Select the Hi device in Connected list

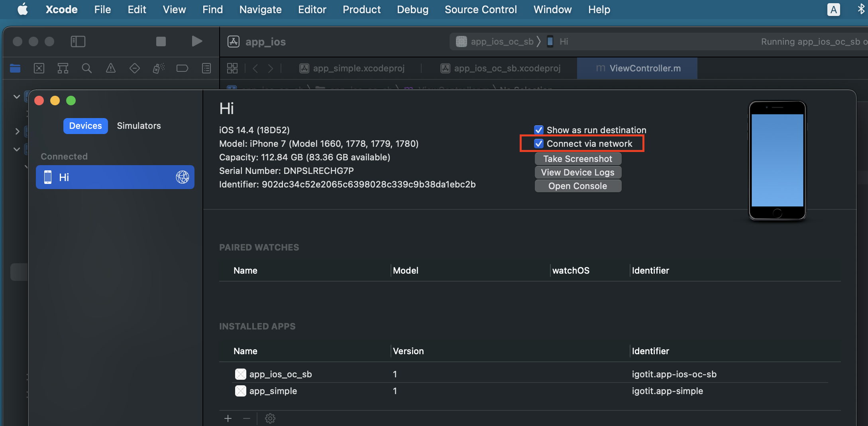click(x=115, y=177)
